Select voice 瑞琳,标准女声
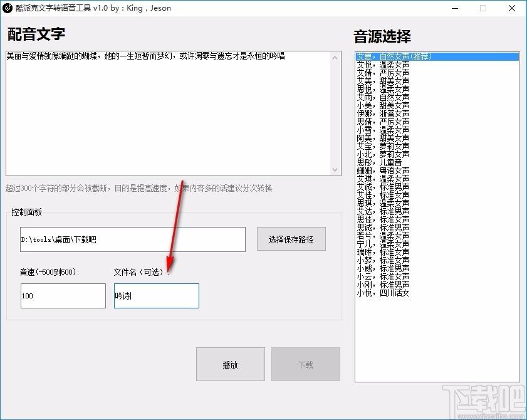This screenshot has height=420, width=527. (437, 252)
